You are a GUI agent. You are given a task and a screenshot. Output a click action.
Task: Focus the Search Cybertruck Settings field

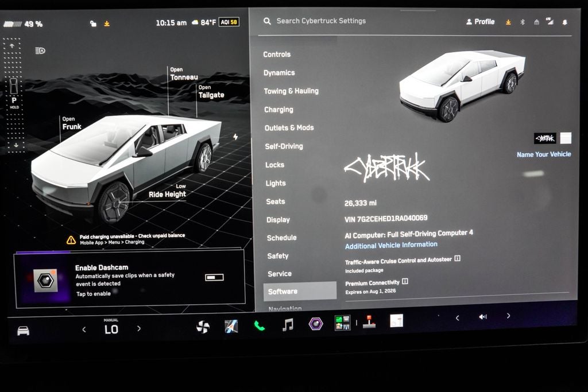pyautogui.click(x=321, y=21)
